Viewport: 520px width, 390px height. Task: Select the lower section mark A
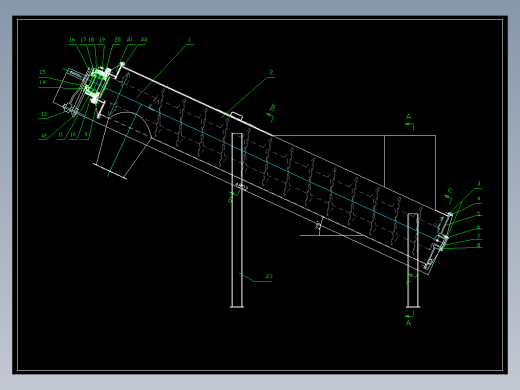(408, 323)
